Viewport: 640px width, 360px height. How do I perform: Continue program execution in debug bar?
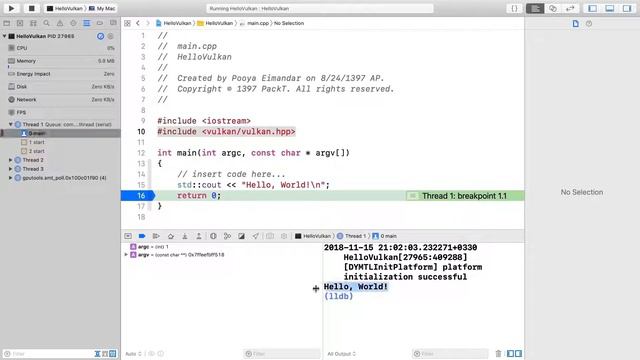point(156,236)
